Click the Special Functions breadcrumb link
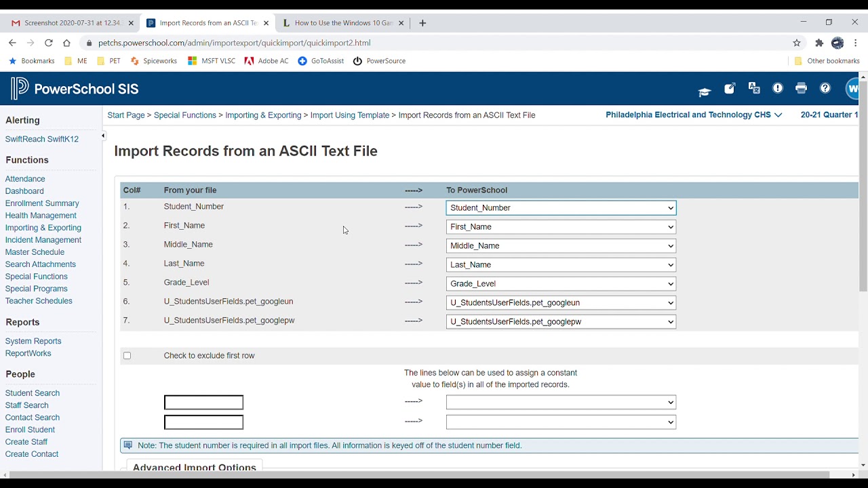 click(x=185, y=115)
